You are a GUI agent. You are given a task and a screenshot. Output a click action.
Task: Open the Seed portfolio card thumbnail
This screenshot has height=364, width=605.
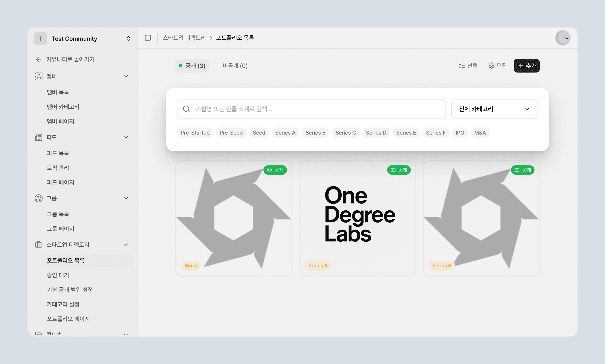click(234, 218)
